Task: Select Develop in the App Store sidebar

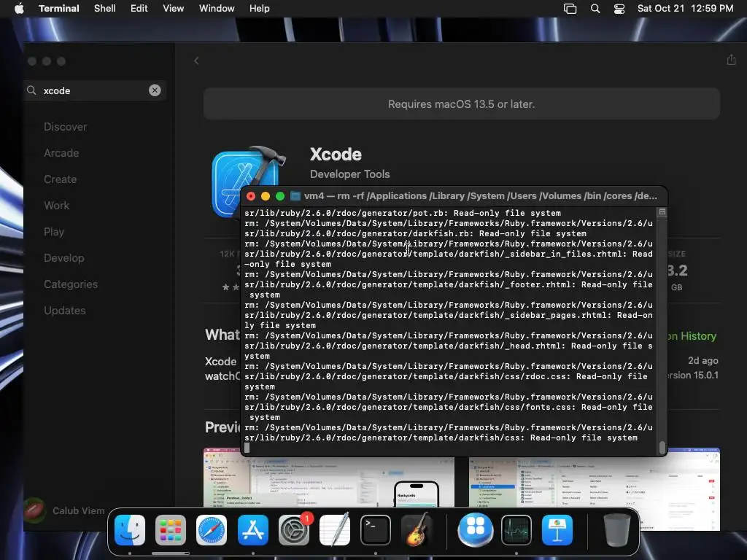Action: 64,257
